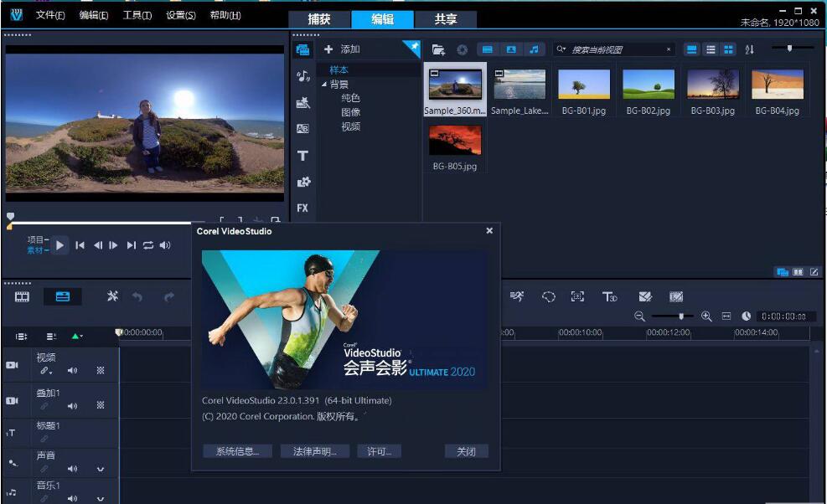Image resolution: width=827 pixels, height=504 pixels.
Task: Click the timeline zoom slider handle
Action: click(681, 316)
